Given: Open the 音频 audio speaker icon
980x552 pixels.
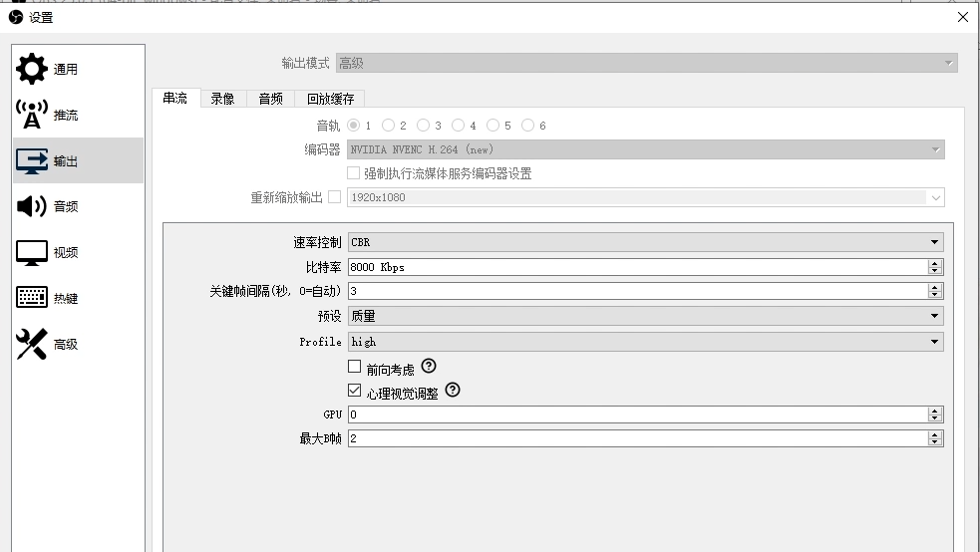Looking at the screenshot, I should 31,206.
